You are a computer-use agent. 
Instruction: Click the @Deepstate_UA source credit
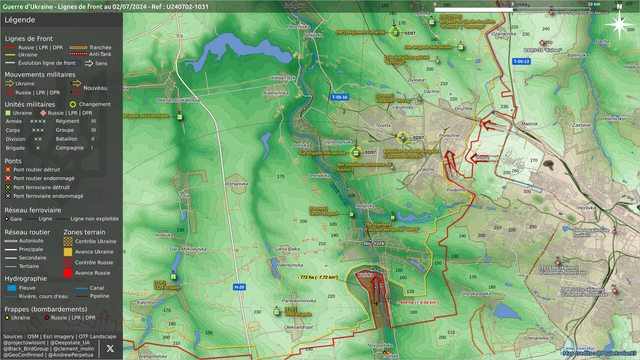pyautogui.click(x=70, y=343)
